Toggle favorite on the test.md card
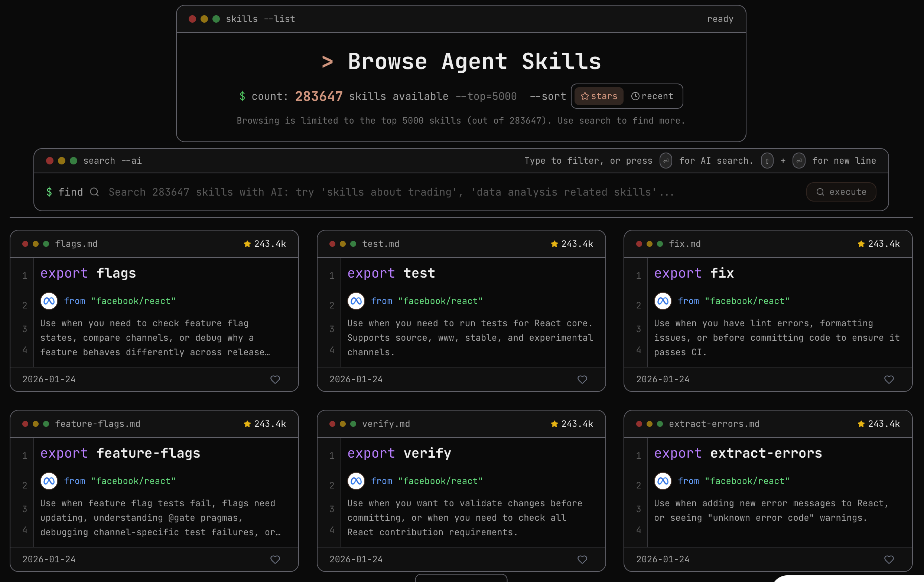 [582, 380]
